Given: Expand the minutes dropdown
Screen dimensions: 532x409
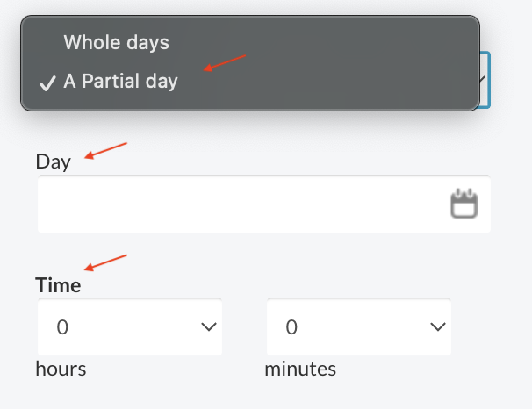Looking at the screenshot, I should [x=358, y=327].
